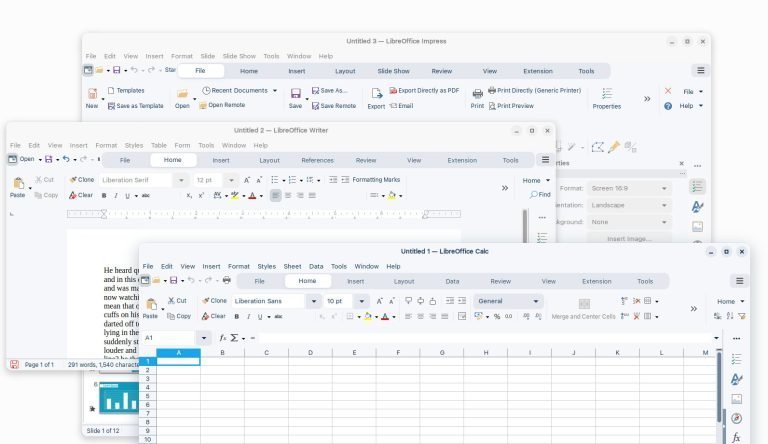Click Strikethrough icon in Calc toolbar
This screenshot has height=444, width=768.
point(278,317)
